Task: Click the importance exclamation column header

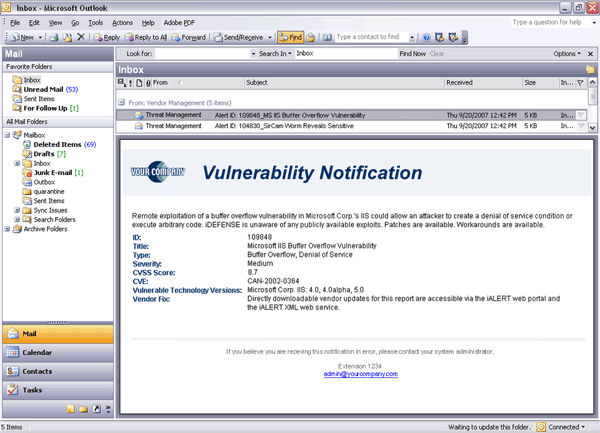Action: pyautogui.click(x=130, y=83)
